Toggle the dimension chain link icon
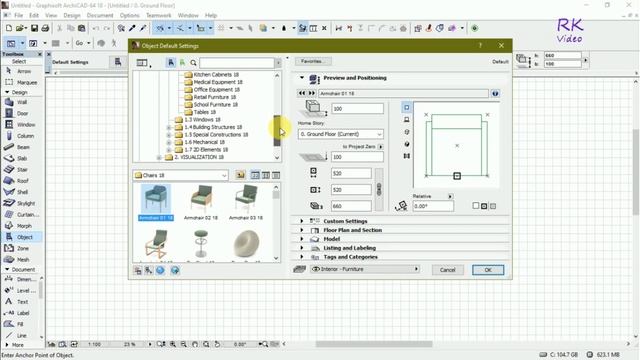 tap(379, 189)
